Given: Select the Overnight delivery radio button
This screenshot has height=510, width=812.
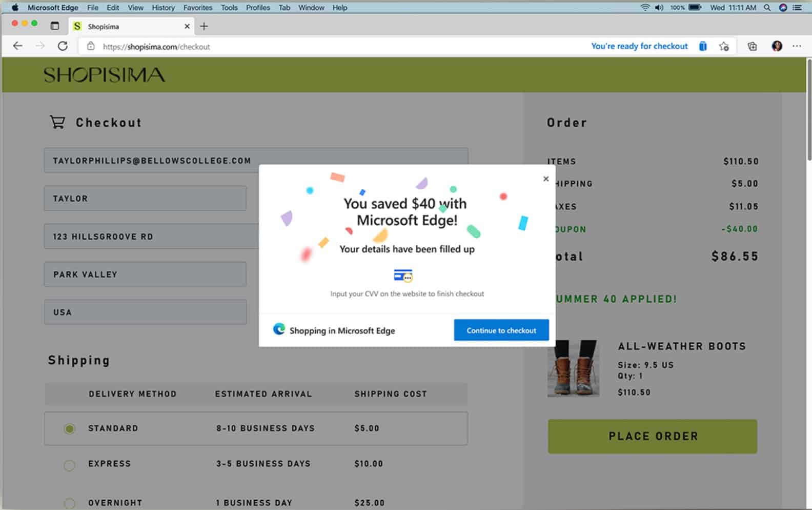Looking at the screenshot, I should click(70, 503).
